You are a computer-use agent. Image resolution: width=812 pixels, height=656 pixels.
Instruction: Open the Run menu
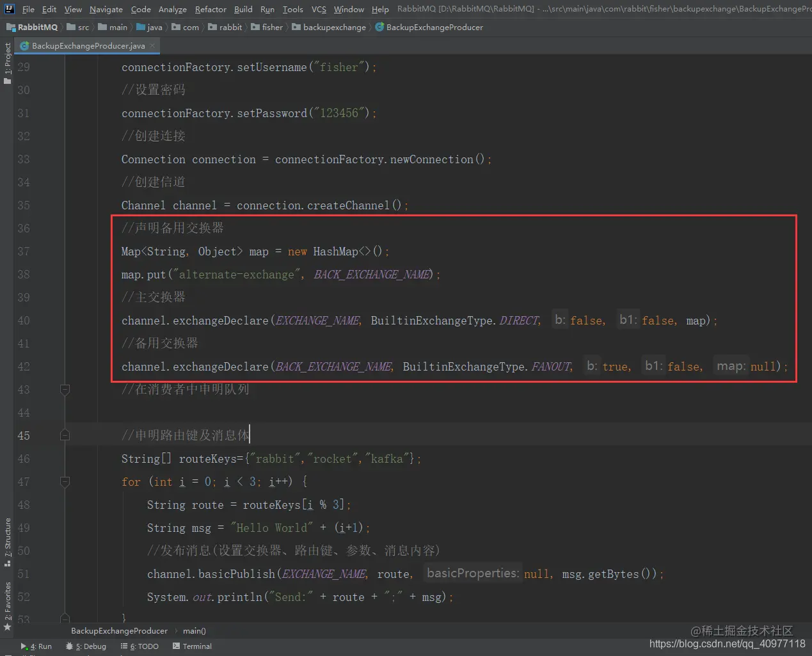[x=267, y=9]
